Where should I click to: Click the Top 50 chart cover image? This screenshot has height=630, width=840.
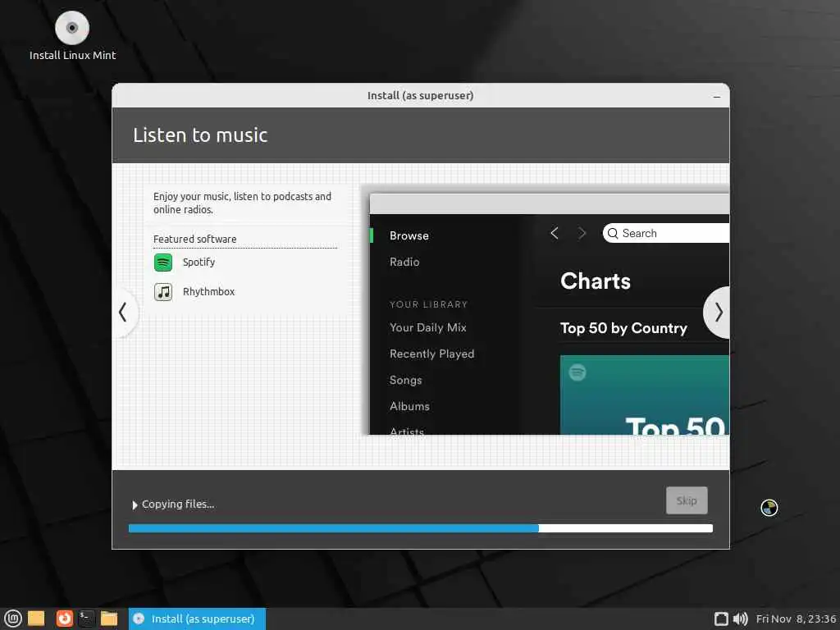click(645, 395)
